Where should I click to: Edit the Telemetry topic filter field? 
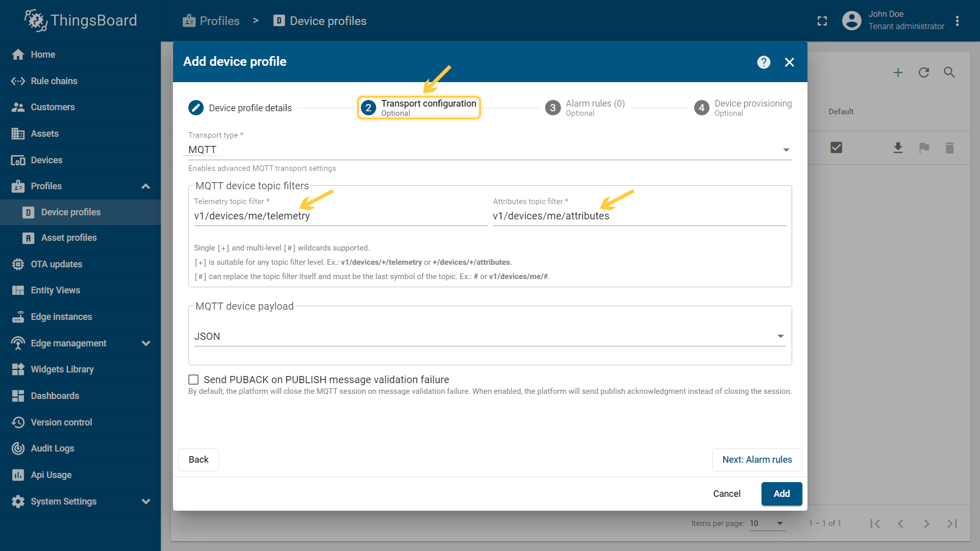point(340,216)
